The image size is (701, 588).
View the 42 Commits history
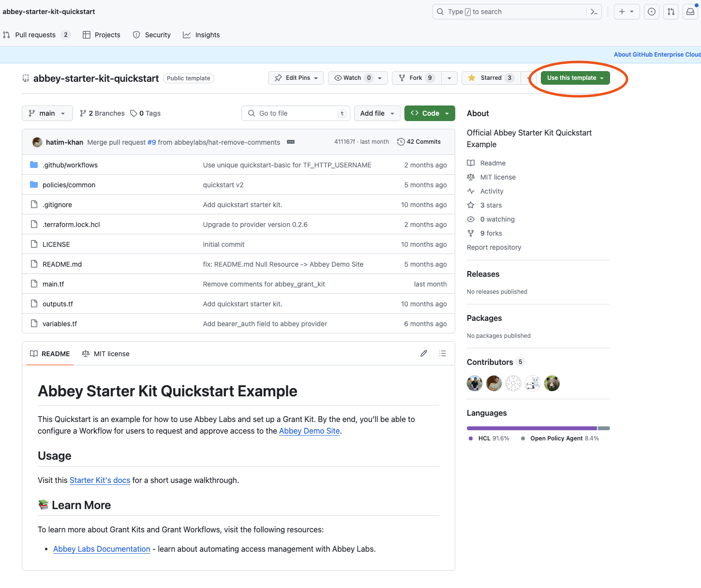(419, 142)
